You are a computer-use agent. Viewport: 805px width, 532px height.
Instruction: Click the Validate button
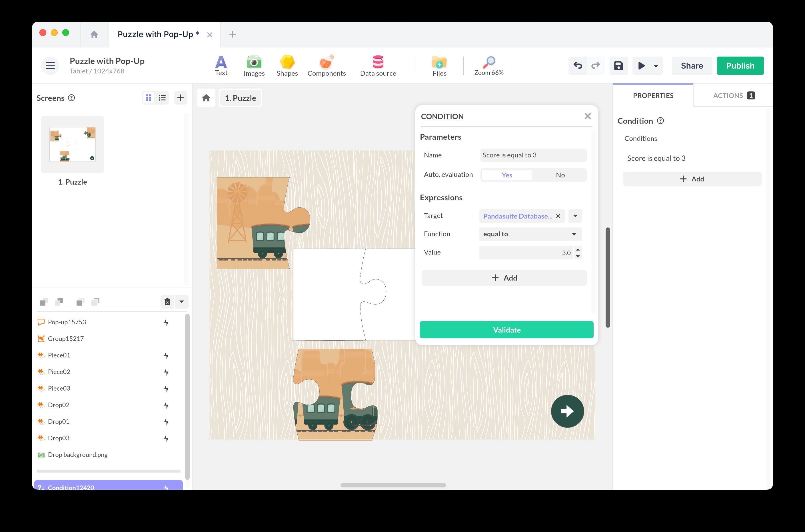point(506,330)
